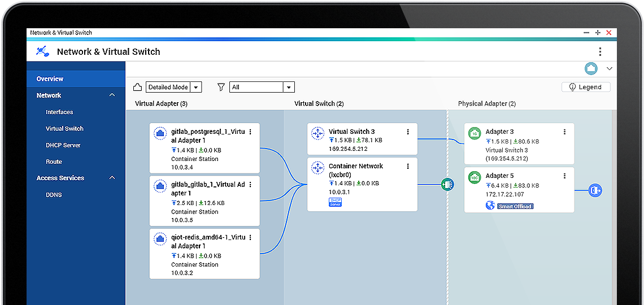Click the Virtual Switch 3 node icon
644x305 pixels.
(317, 134)
